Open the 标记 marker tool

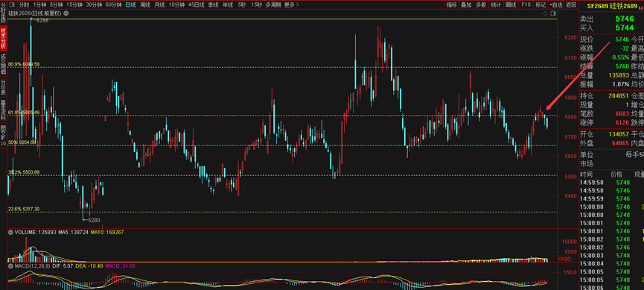[541, 5]
